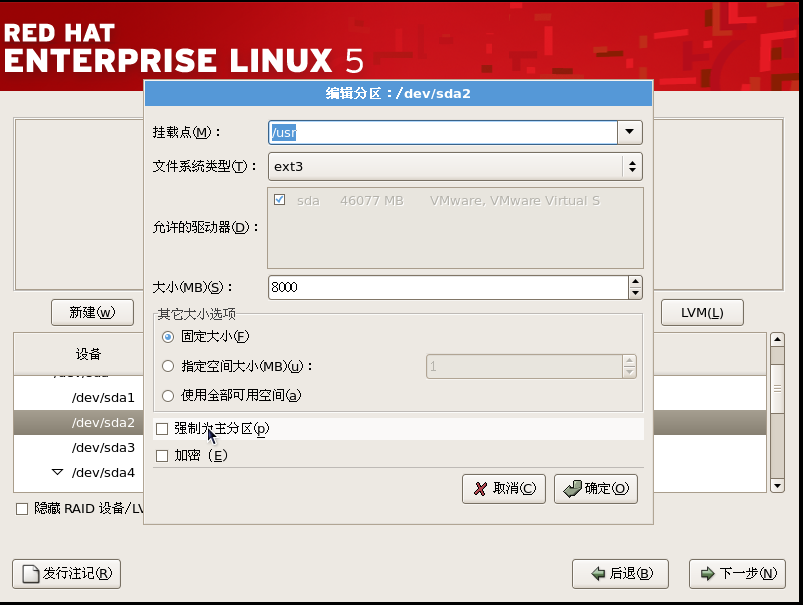Enable the encrypt (E) checkbox

pyautogui.click(x=162, y=455)
